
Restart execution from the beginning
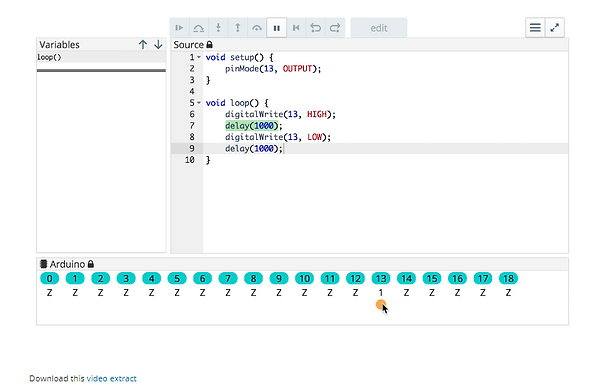click(x=296, y=28)
